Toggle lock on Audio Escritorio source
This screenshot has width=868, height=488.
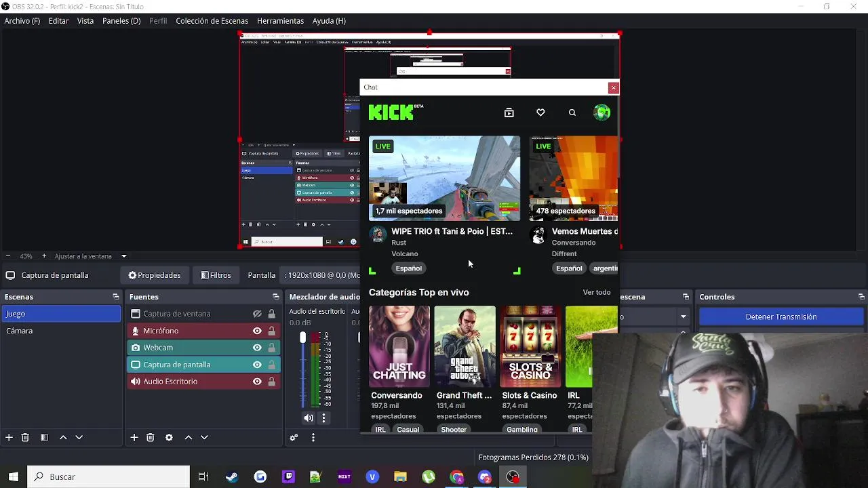[271, 382]
